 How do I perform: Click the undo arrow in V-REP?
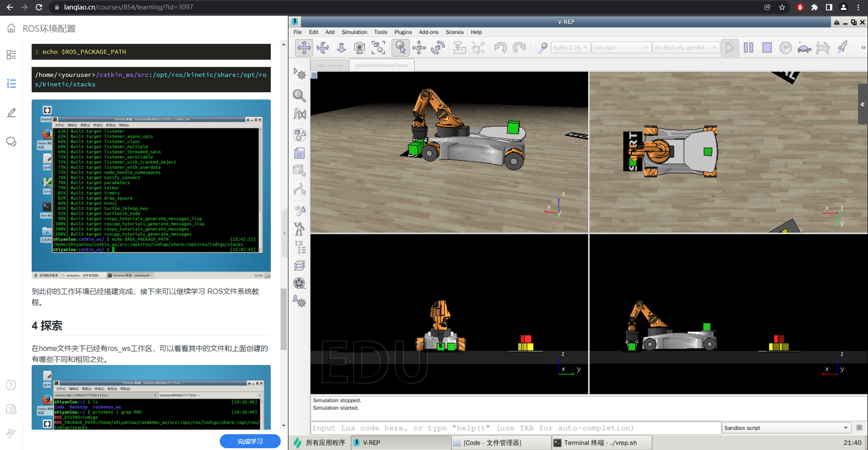(500, 47)
